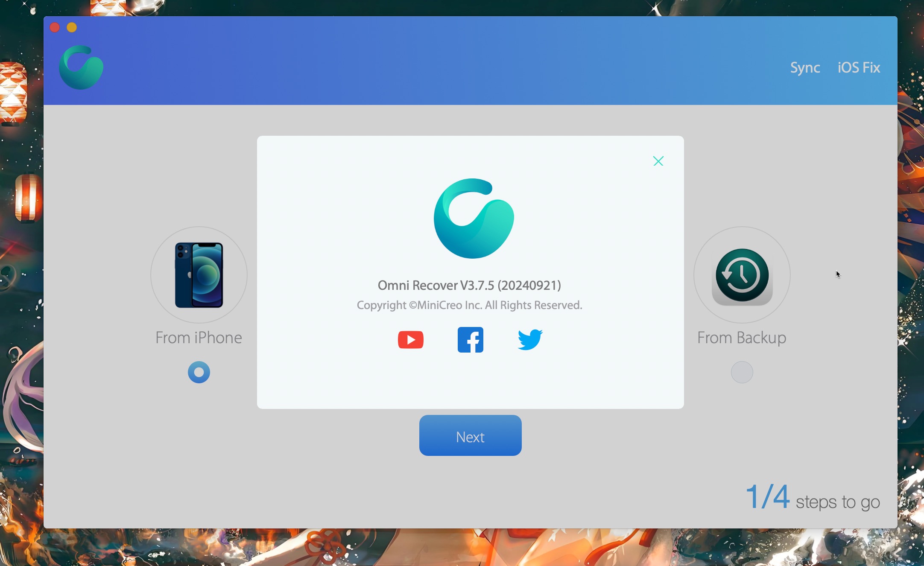This screenshot has width=924, height=566.
Task: Open the Twitter bird icon
Action: pos(530,340)
